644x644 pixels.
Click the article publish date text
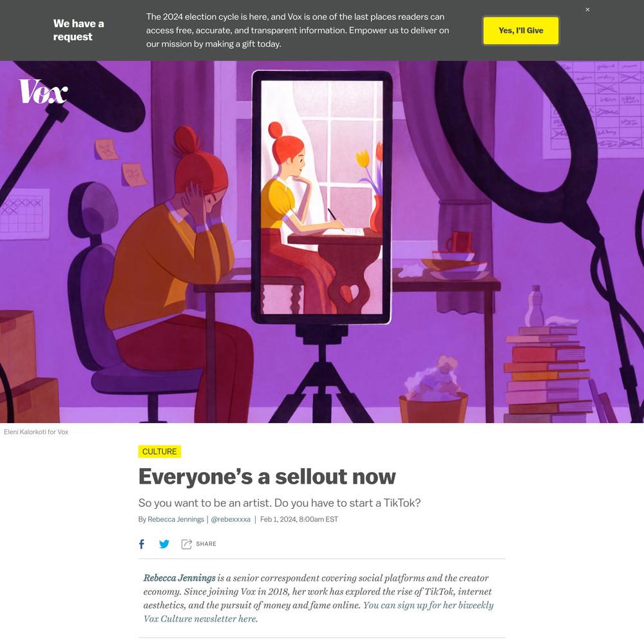point(299,519)
